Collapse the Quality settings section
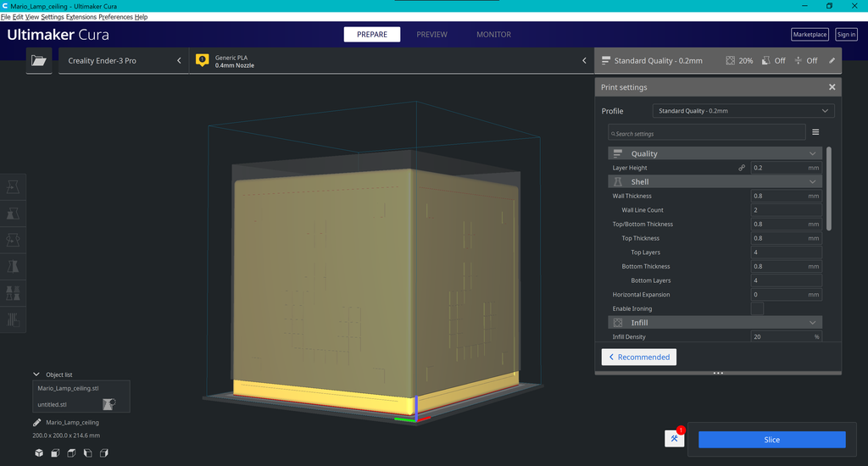This screenshot has width=868, height=466. point(813,153)
